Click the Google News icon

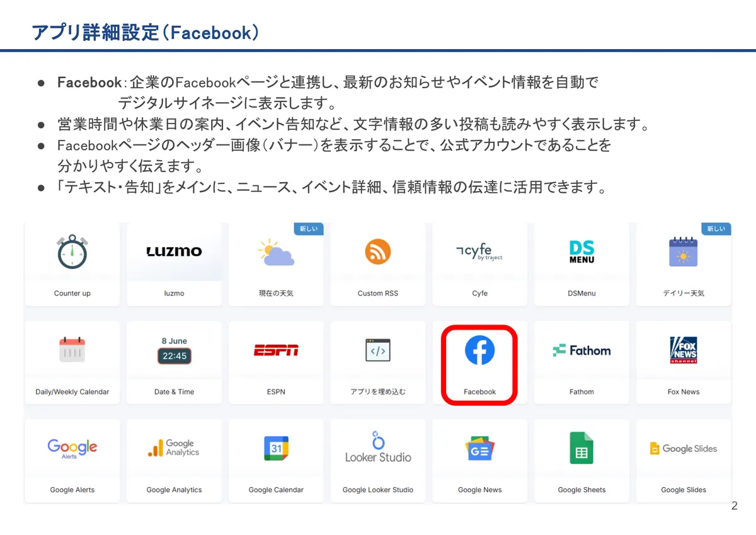[x=479, y=449]
